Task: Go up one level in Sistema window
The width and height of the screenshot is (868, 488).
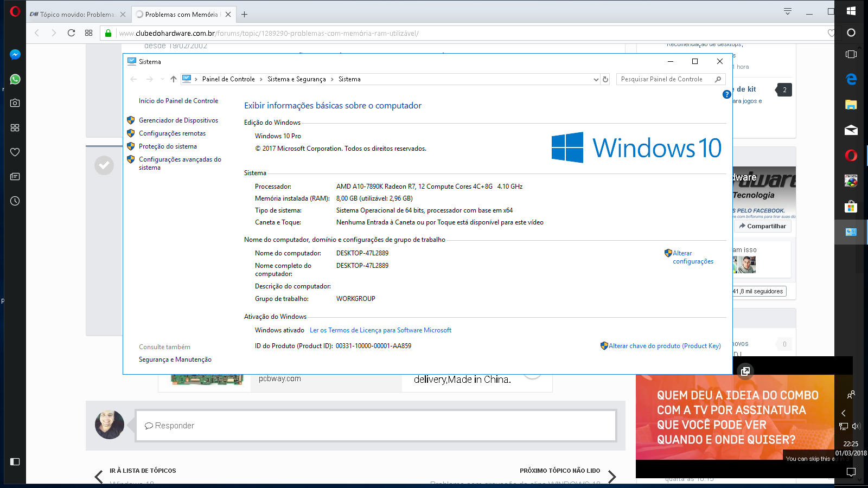Action: tap(174, 79)
